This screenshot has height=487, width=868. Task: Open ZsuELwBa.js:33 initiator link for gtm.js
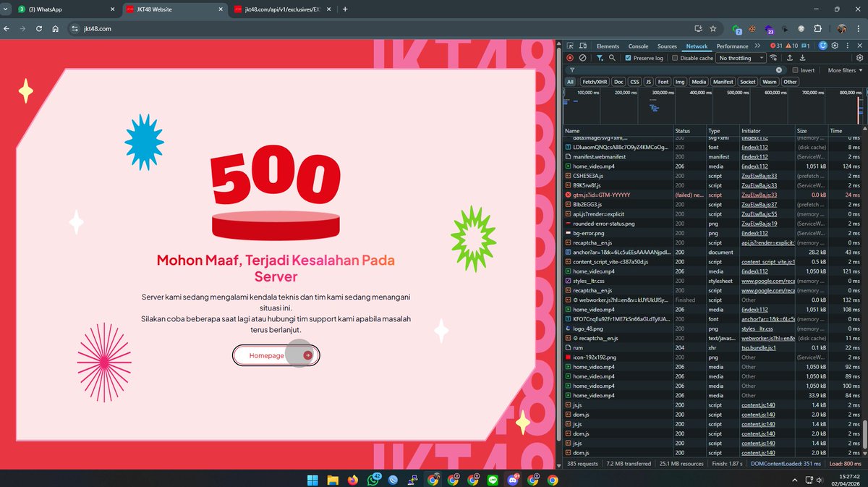[759, 195]
